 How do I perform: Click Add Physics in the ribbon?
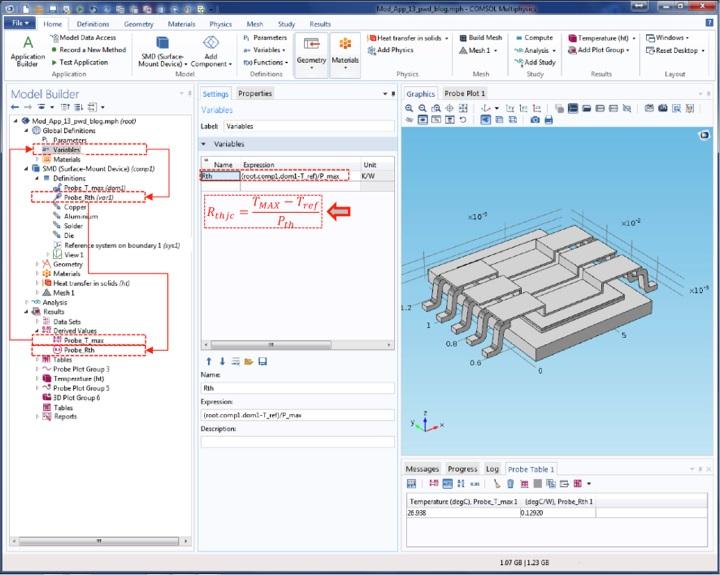coord(390,50)
